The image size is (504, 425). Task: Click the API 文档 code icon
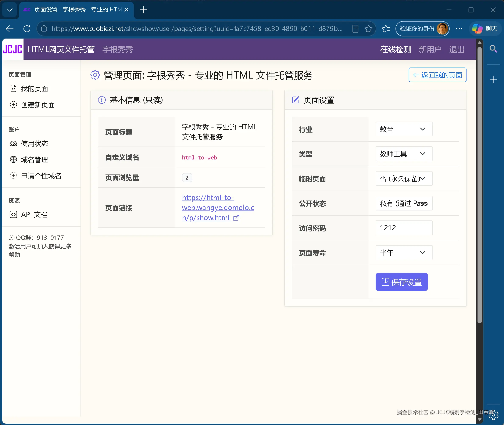point(14,215)
